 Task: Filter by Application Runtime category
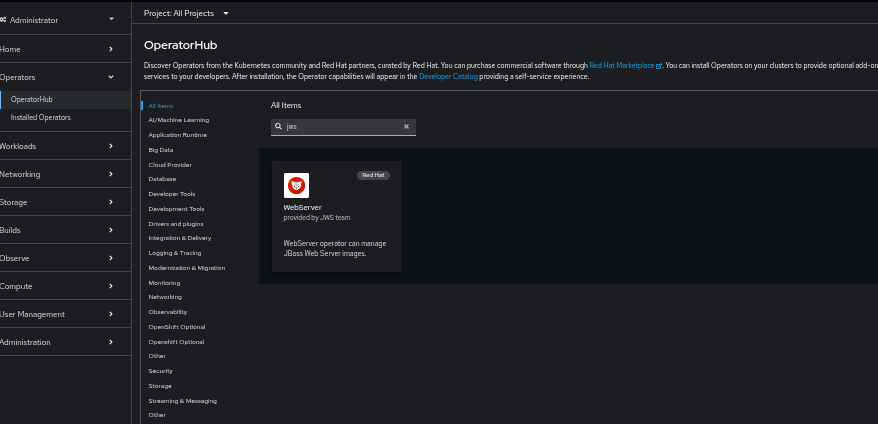click(177, 135)
